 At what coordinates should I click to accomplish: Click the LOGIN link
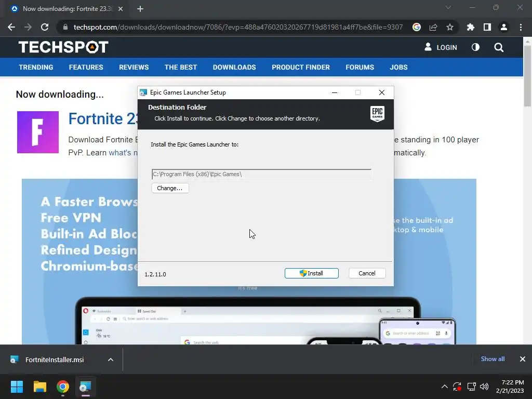(441, 47)
